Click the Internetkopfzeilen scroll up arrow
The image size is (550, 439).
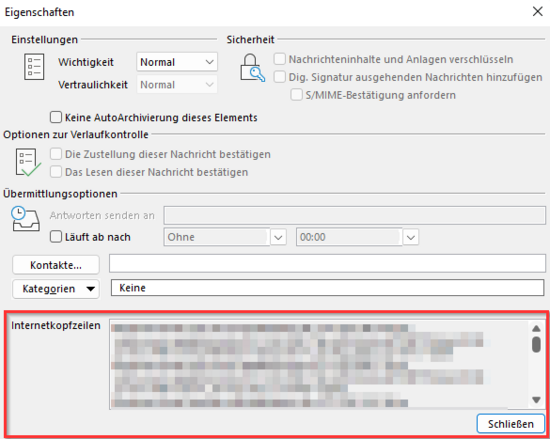536,329
